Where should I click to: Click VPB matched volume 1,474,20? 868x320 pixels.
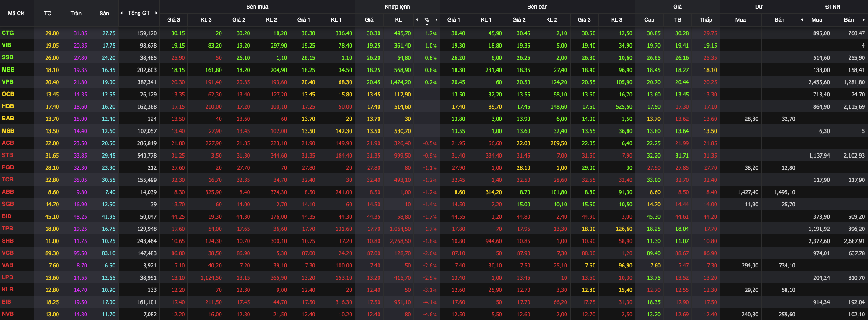click(x=400, y=82)
